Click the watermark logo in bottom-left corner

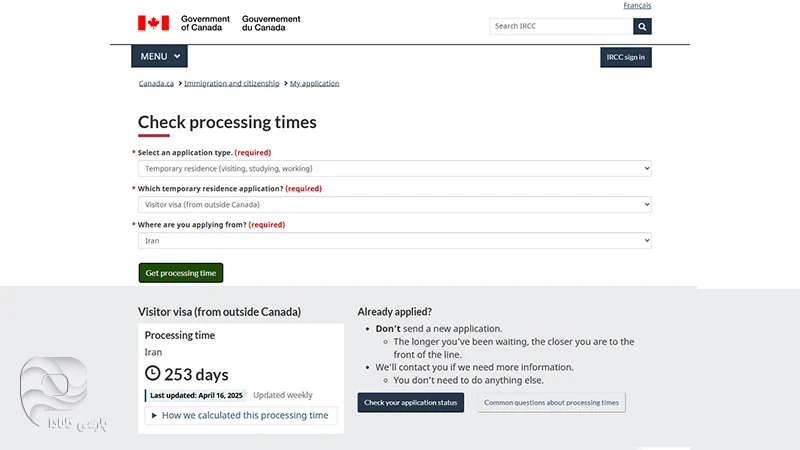[55, 393]
